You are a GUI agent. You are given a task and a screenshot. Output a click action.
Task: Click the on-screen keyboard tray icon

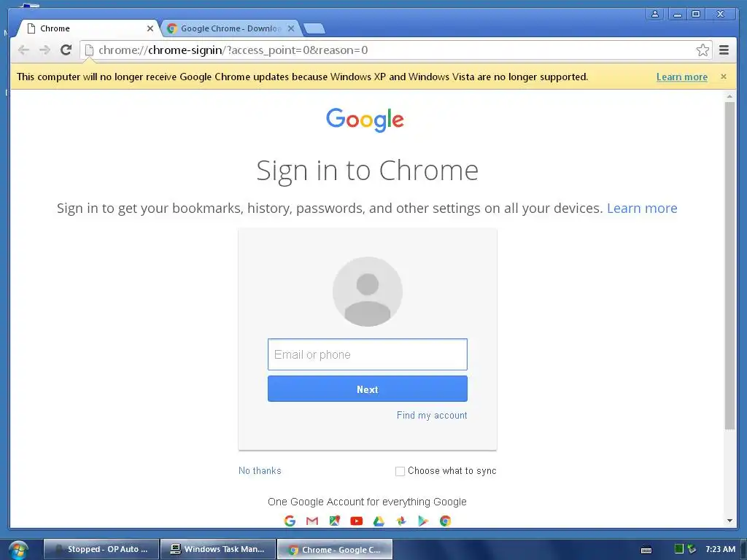646,550
